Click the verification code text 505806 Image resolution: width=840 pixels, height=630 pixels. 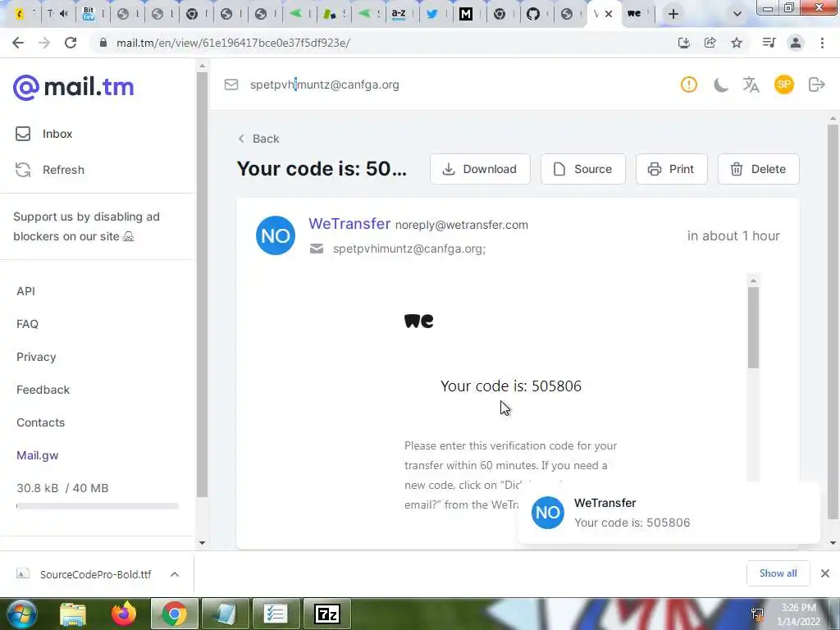557,386
